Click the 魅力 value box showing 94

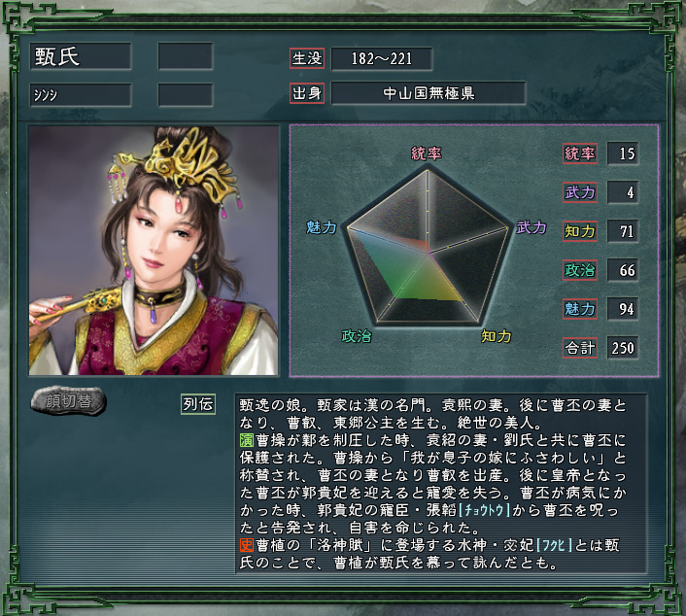pos(623,309)
